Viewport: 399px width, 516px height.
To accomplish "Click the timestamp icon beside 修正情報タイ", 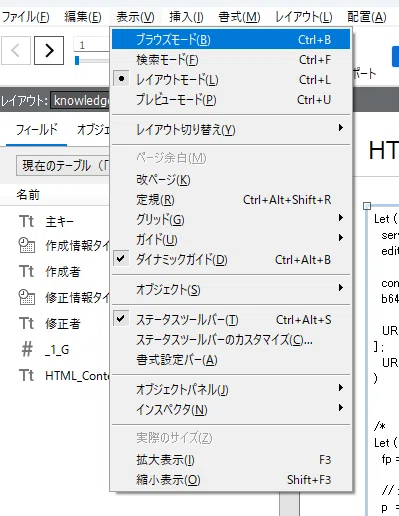I will point(27,297).
